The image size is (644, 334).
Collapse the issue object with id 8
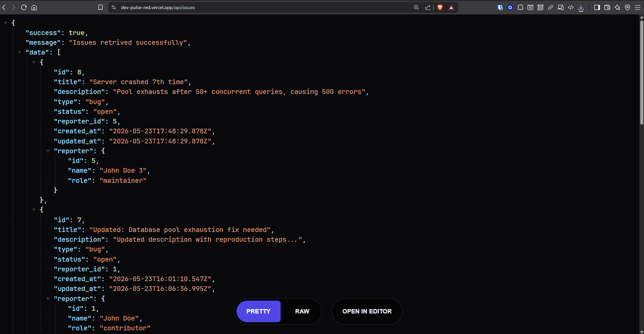point(34,62)
